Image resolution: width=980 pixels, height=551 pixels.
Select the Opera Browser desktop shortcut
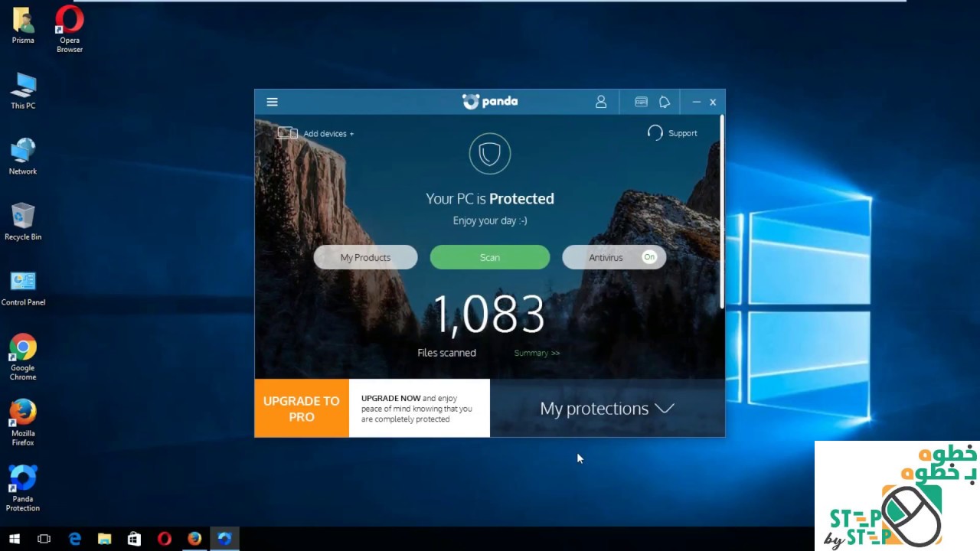click(70, 29)
